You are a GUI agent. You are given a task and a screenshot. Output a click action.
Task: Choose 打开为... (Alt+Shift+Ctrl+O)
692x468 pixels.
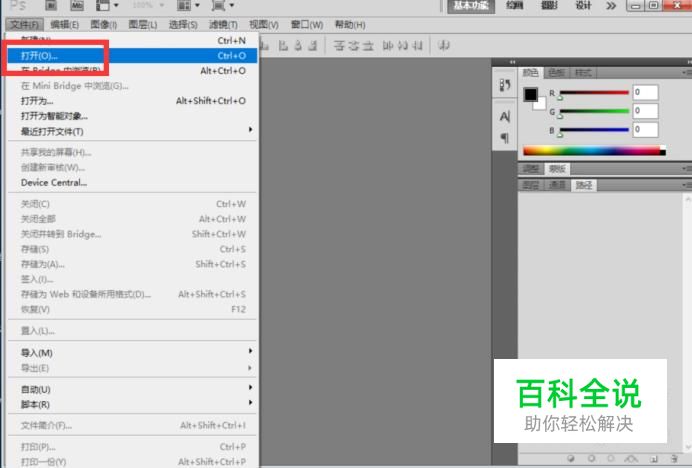tap(132, 101)
